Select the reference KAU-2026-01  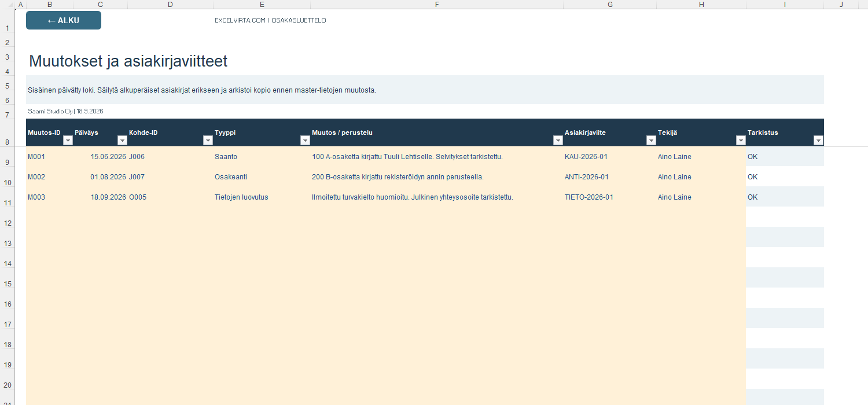click(x=586, y=157)
